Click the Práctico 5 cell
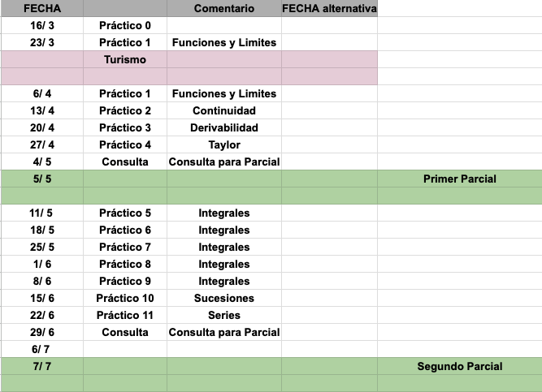The width and height of the screenshot is (542, 392). pos(125,213)
